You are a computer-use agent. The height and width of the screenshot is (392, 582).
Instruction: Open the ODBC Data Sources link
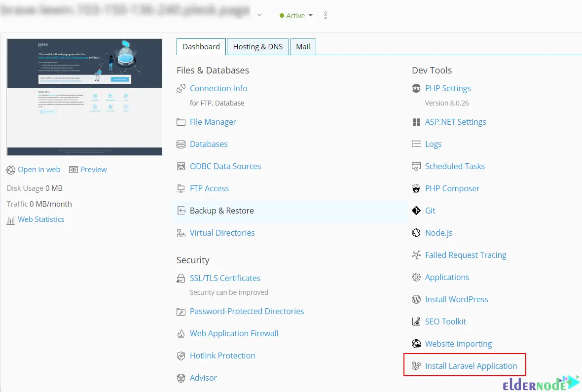225,166
